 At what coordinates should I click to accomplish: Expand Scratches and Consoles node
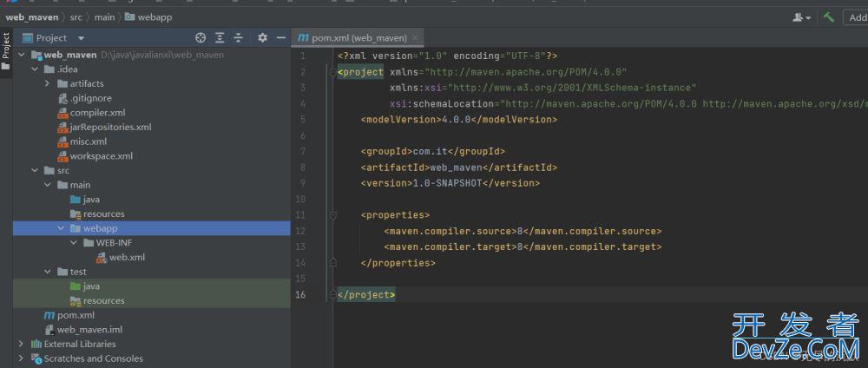(x=22, y=358)
